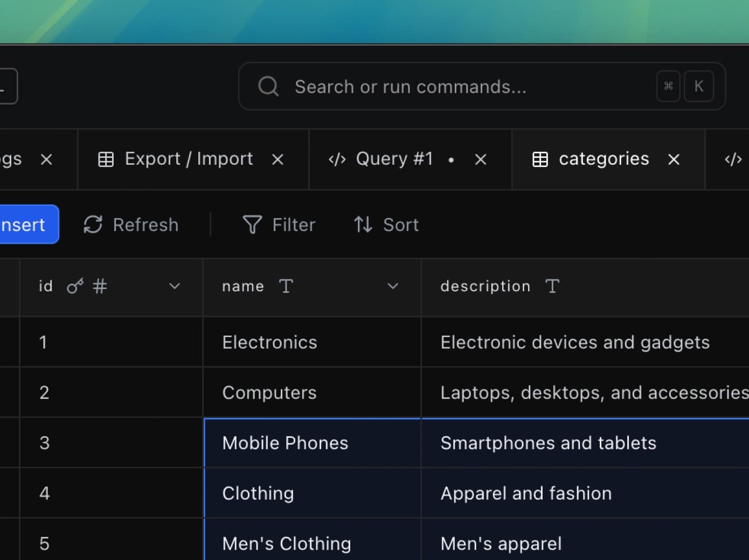Open the name column dropdown chevron
This screenshot has height=560, width=749.
[393, 286]
